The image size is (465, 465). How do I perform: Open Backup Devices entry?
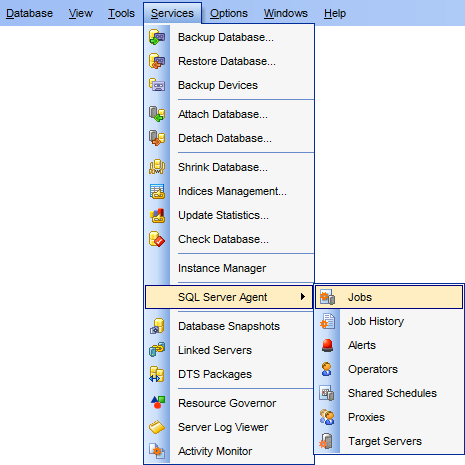tap(229, 85)
